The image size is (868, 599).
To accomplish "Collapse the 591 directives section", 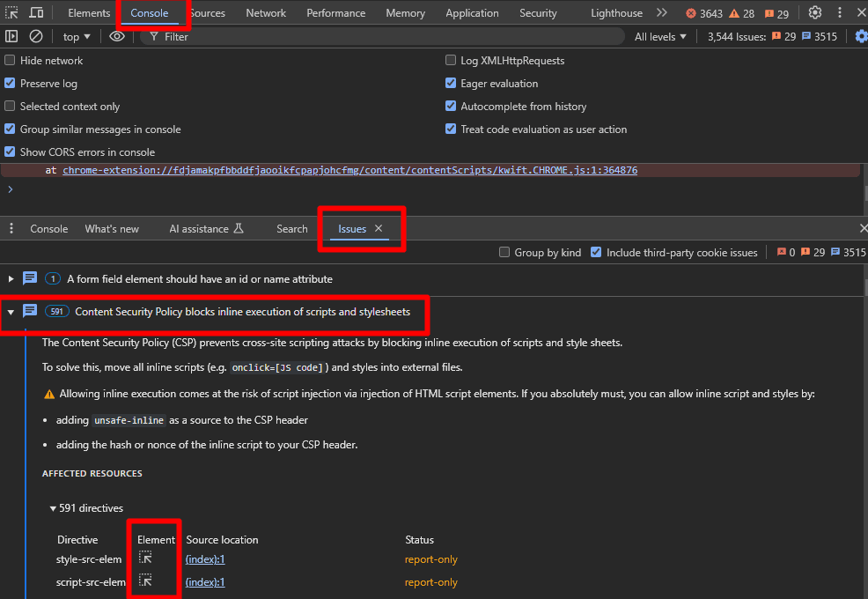I will coord(53,507).
